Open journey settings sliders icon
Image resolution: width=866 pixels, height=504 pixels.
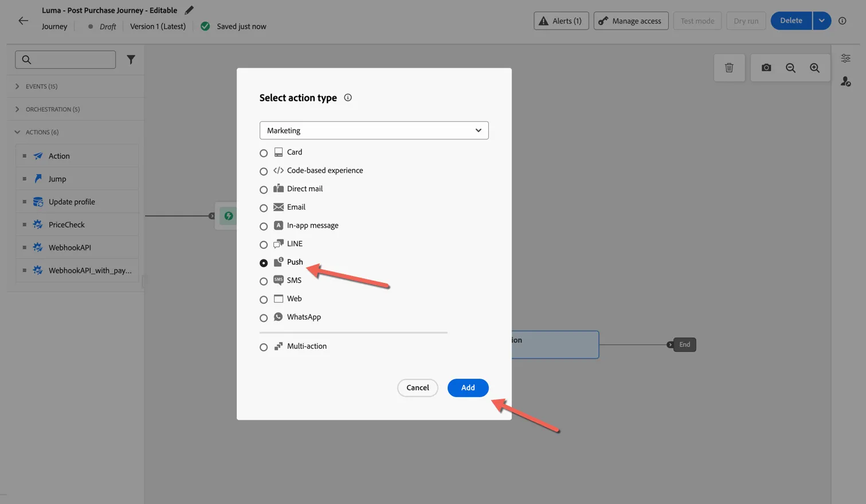[x=845, y=58]
